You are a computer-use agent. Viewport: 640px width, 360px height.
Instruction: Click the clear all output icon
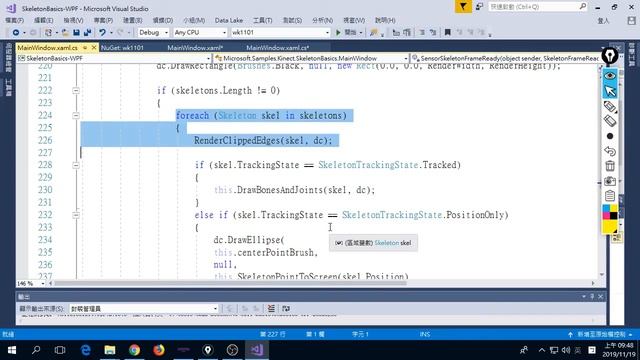[271, 309]
